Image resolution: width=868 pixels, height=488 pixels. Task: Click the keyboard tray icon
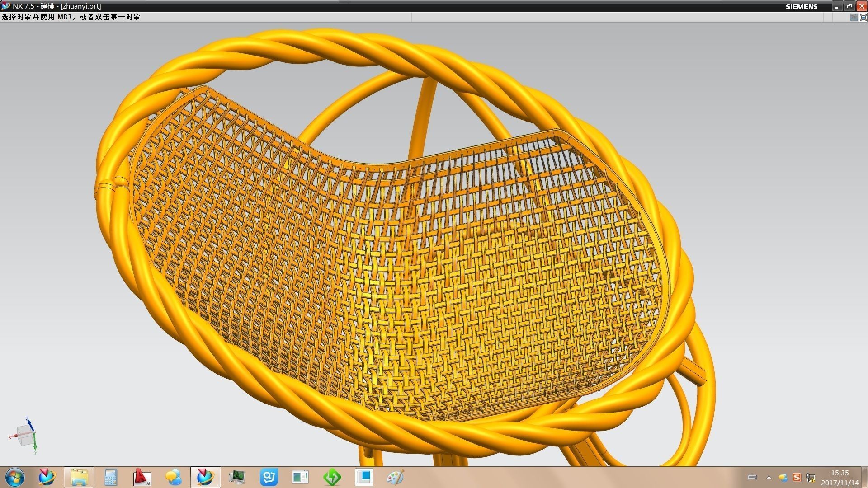click(x=752, y=477)
